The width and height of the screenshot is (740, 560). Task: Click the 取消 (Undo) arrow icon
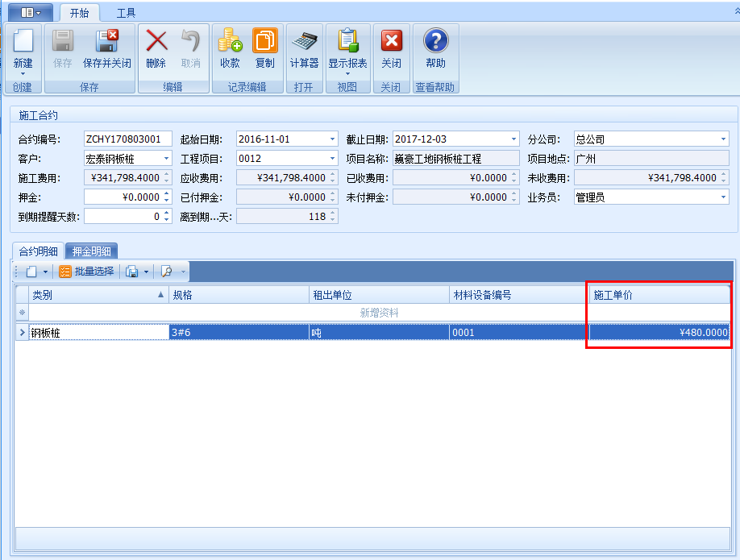[191, 40]
